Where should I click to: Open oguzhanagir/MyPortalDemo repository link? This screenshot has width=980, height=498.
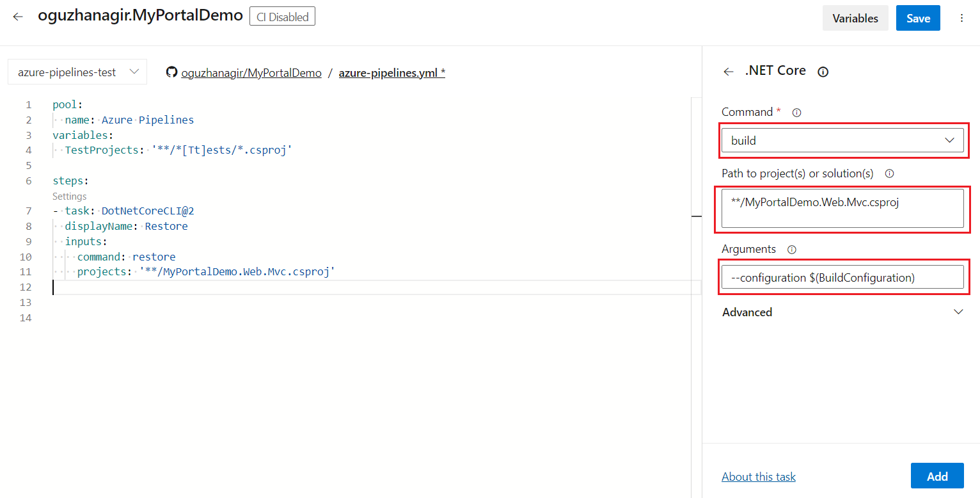(x=251, y=72)
